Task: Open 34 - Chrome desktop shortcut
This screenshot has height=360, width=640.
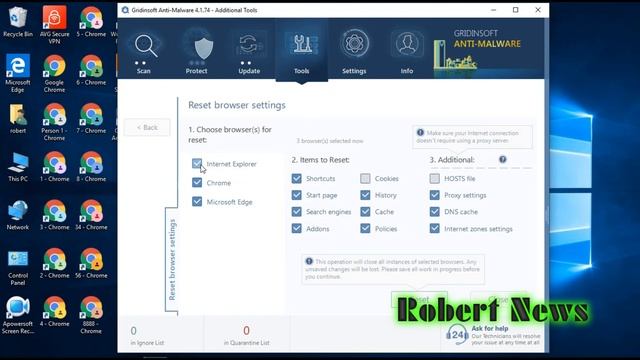Action: point(91,215)
